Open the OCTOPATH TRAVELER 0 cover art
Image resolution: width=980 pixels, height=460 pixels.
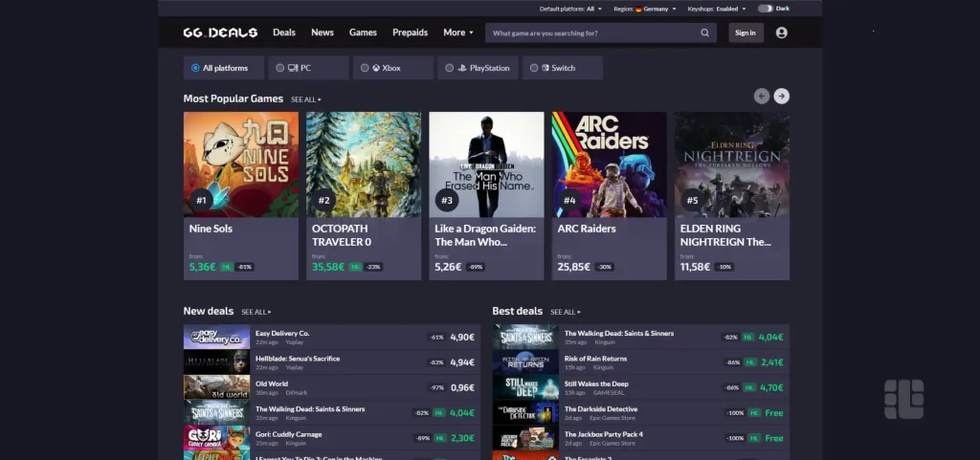[x=364, y=164]
